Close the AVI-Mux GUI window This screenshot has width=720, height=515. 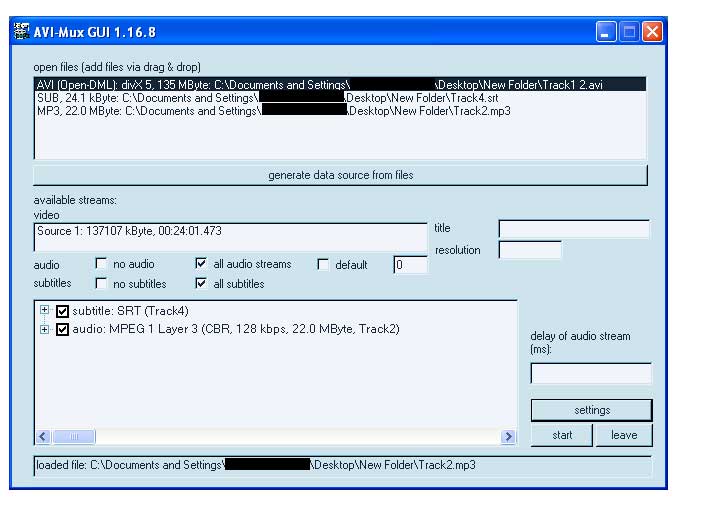(x=652, y=32)
